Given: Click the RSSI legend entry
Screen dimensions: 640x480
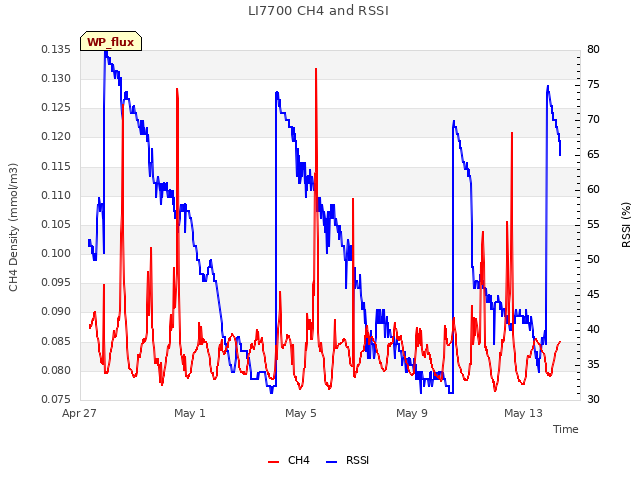Looking at the screenshot, I should tap(347, 460).
